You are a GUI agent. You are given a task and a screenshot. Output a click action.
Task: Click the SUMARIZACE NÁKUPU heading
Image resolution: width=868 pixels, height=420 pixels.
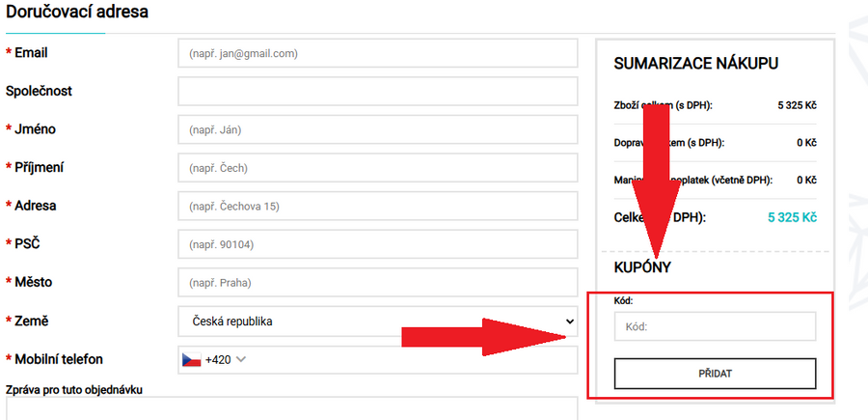695,64
